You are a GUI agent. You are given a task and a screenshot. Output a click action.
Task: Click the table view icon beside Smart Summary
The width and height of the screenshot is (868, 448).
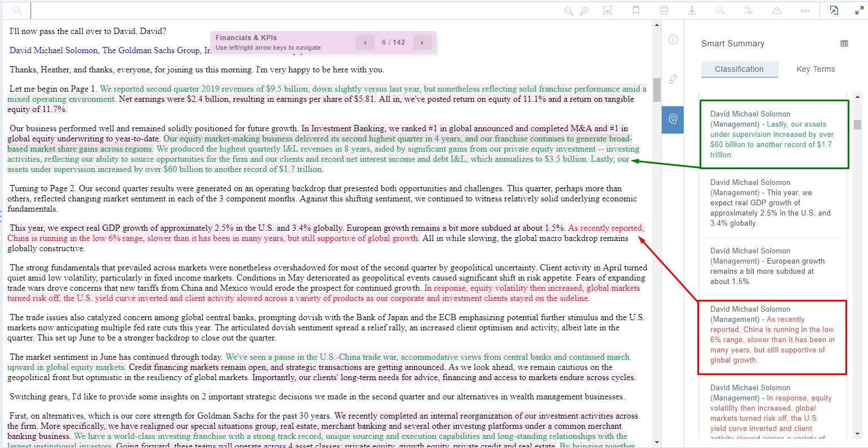(844, 44)
